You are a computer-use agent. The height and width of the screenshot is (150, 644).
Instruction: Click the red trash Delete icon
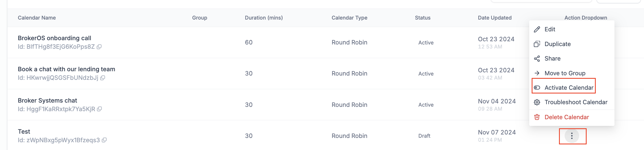[x=537, y=117]
